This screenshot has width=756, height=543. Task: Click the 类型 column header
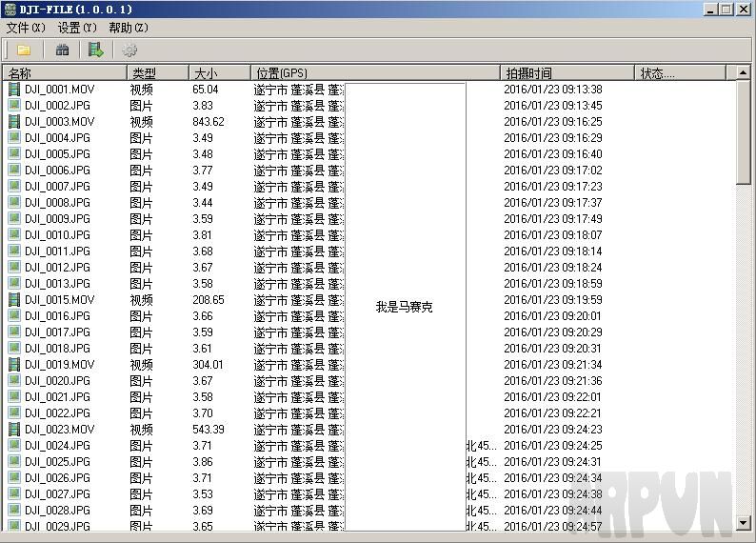[x=157, y=73]
